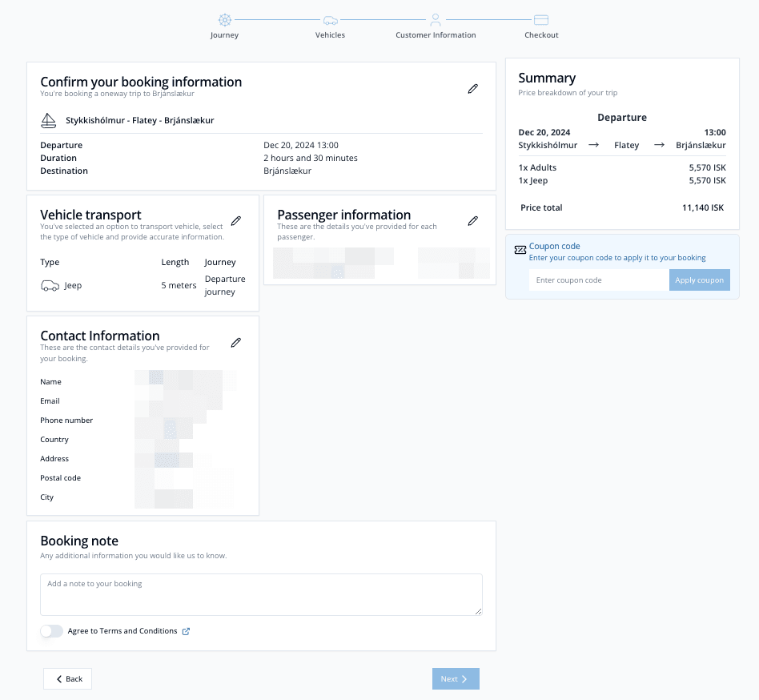Toggle Agree to Terms and Conditions switch

51,631
